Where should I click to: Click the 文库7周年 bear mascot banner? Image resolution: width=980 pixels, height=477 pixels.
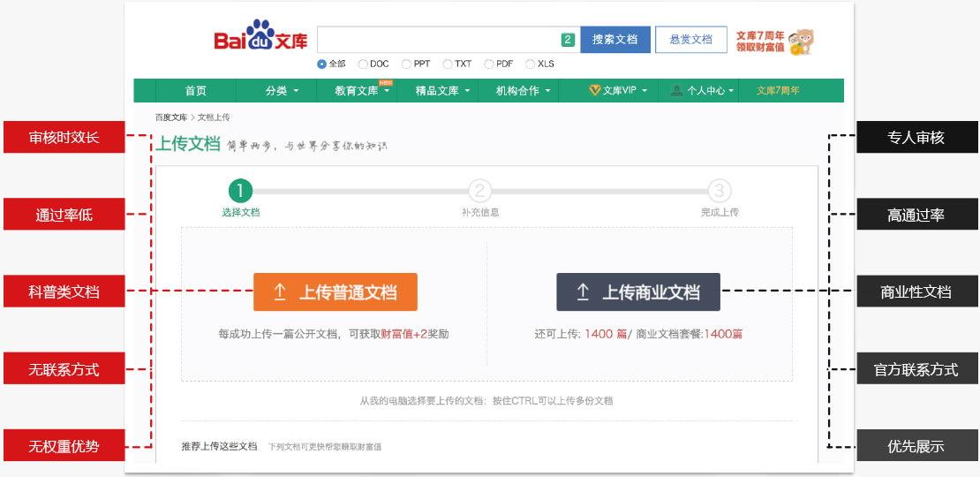(x=774, y=42)
